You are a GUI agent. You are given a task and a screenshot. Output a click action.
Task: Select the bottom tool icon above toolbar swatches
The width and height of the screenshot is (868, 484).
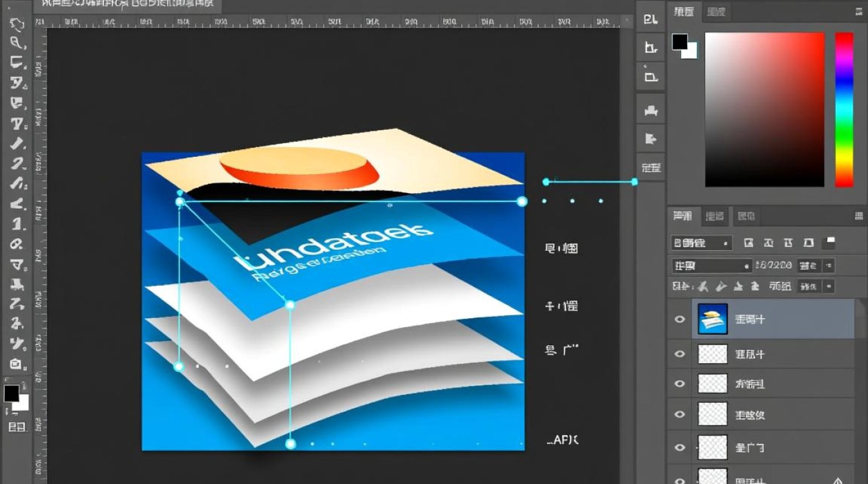(x=17, y=363)
